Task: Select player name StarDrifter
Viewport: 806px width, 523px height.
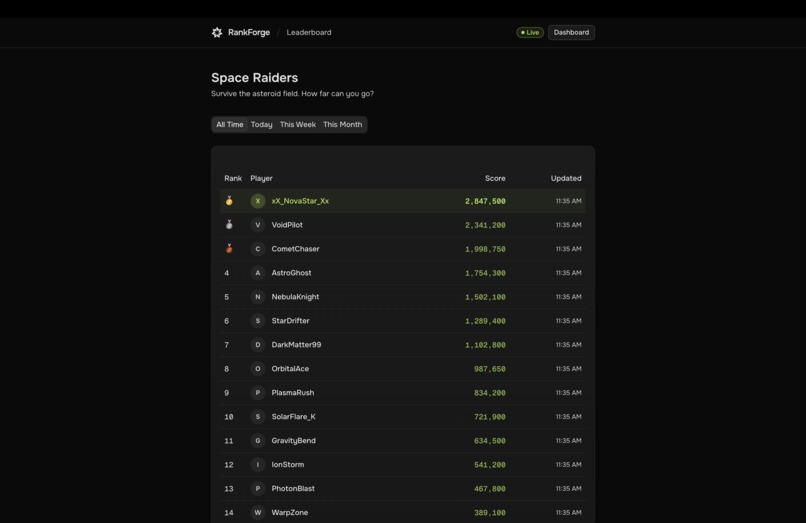Action: point(290,321)
